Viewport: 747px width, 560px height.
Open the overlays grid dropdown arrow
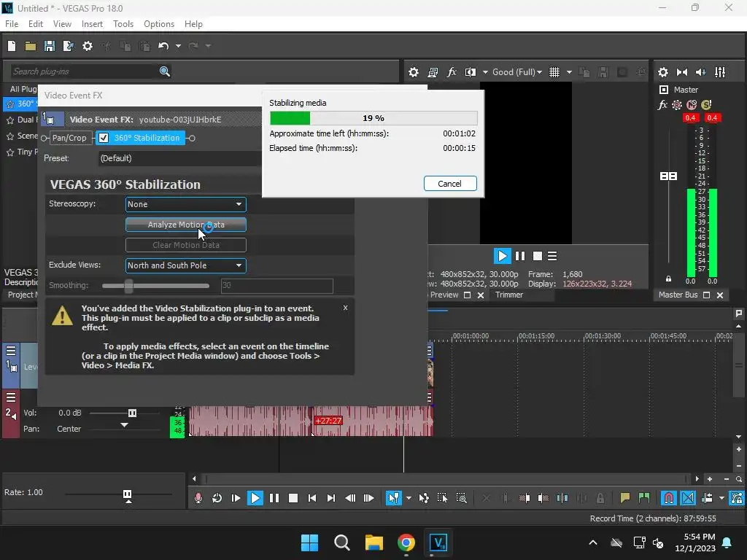coord(569,72)
